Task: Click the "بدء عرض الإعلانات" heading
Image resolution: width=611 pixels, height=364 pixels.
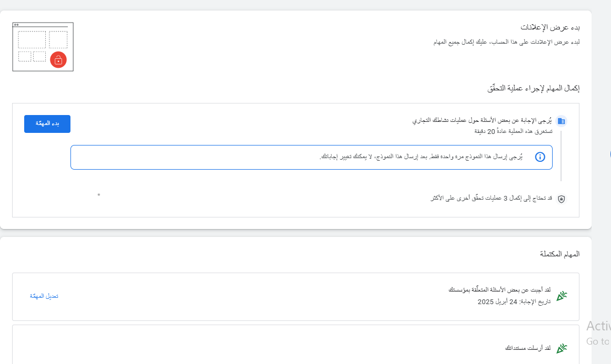Action: pyautogui.click(x=551, y=27)
